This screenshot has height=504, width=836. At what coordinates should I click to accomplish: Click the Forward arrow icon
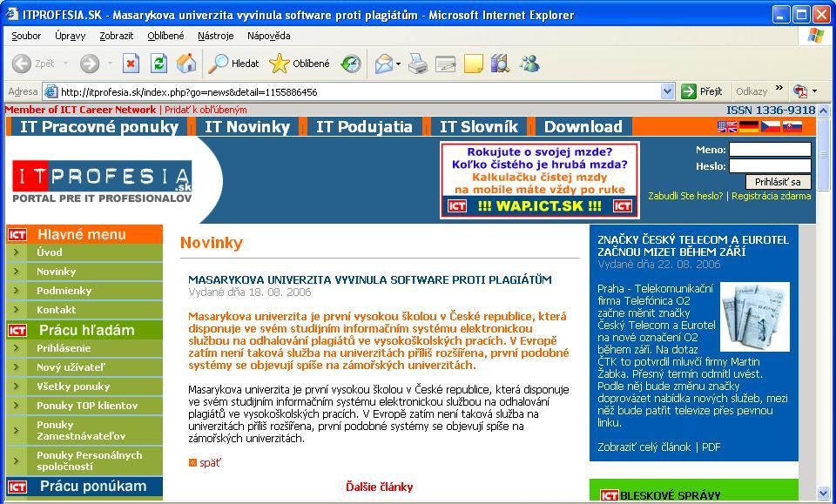[x=90, y=64]
